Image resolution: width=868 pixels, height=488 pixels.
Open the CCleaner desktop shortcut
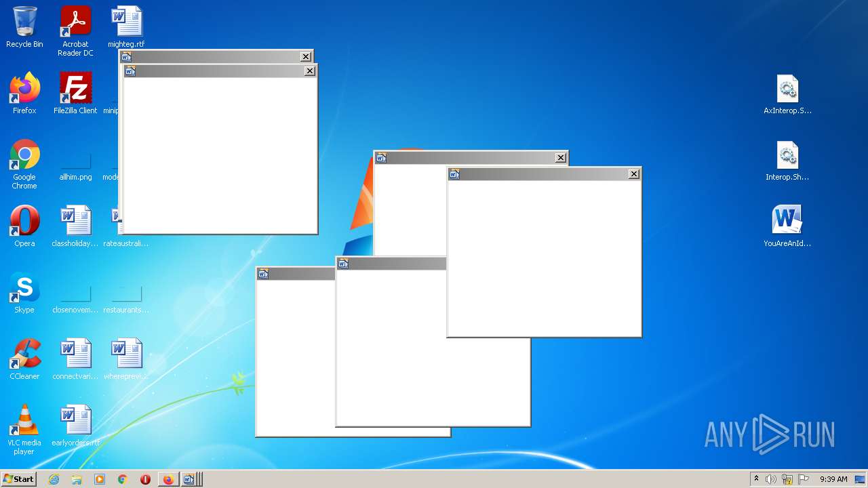click(x=24, y=359)
